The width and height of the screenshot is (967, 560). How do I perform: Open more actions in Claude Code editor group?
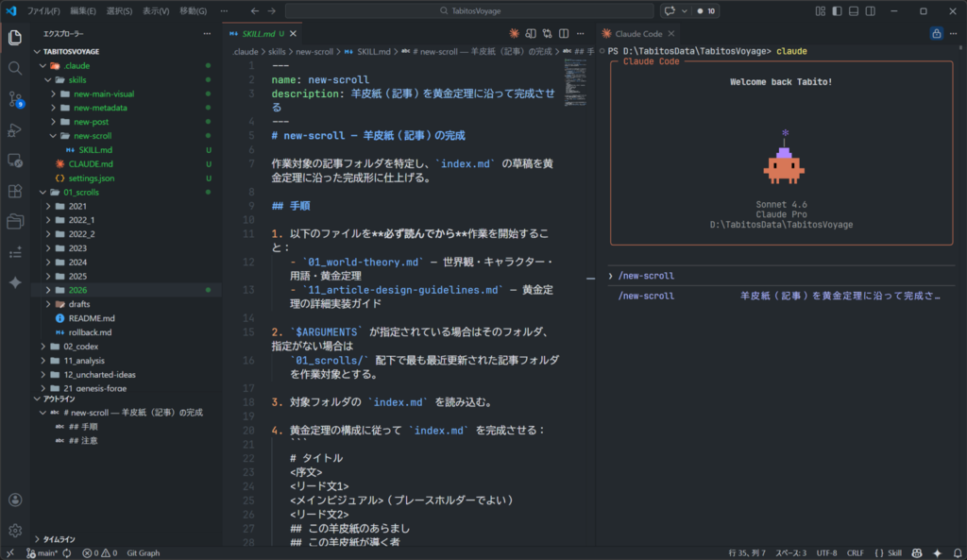tap(954, 33)
